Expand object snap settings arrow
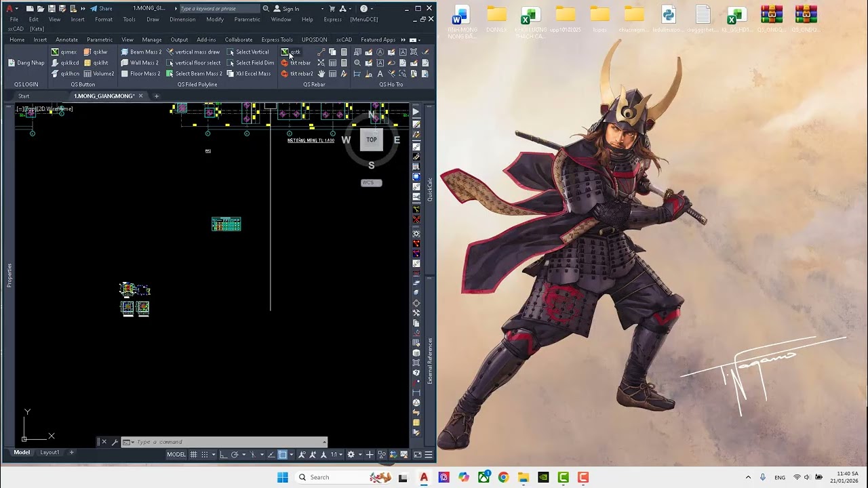The image size is (868, 488). point(291,455)
